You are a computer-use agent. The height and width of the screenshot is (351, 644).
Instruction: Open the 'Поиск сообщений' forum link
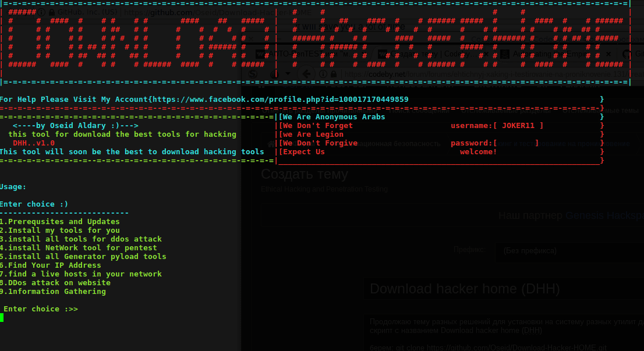tap(419, 111)
